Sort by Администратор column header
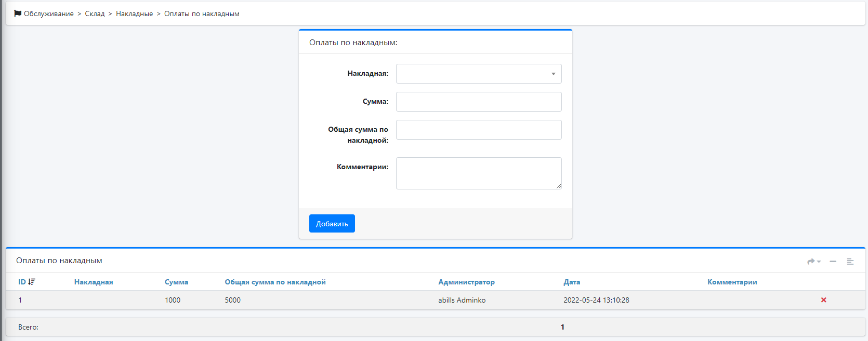 (x=466, y=282)
